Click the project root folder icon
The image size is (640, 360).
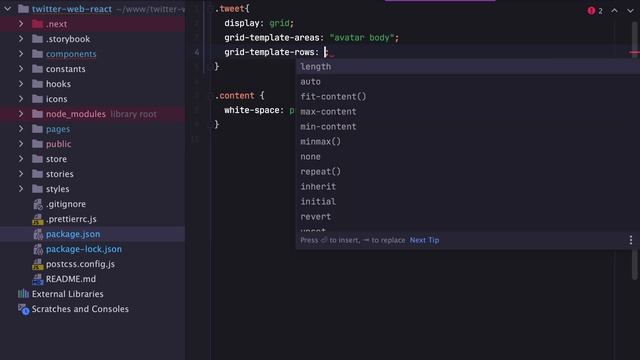point(23,9)
